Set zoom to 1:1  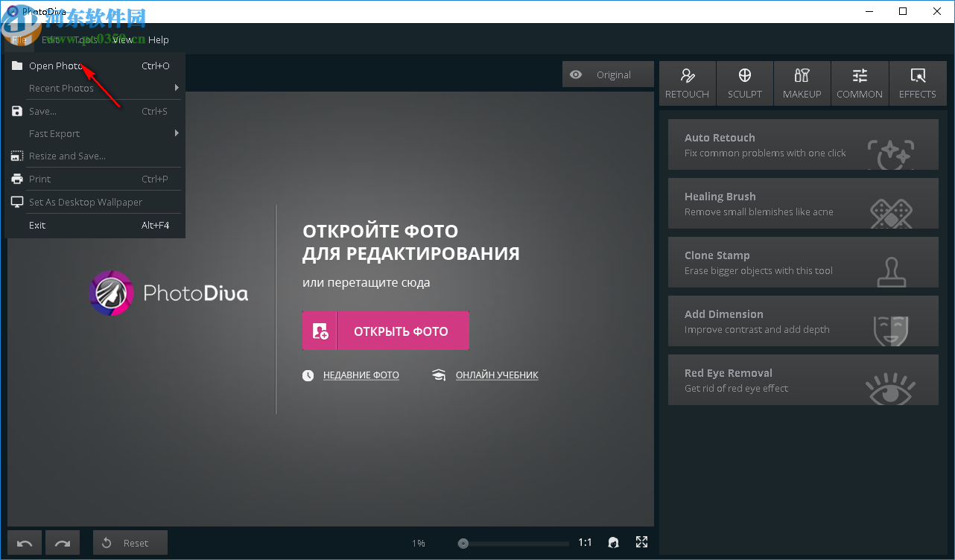586,543
